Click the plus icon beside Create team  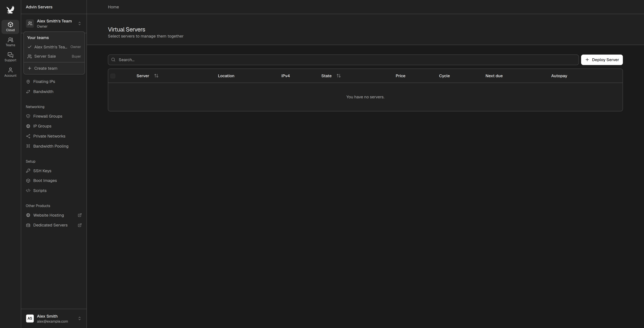tap(30, 68)
